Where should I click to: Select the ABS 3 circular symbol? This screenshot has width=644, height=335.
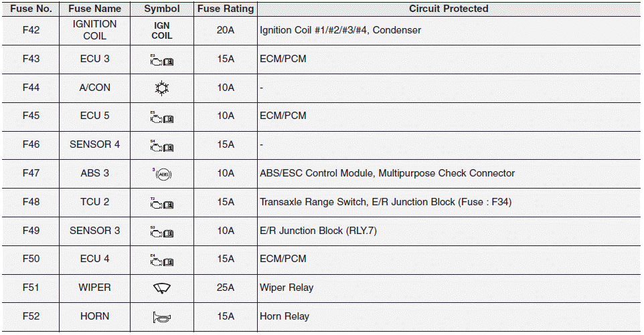(x=161, y=174)
